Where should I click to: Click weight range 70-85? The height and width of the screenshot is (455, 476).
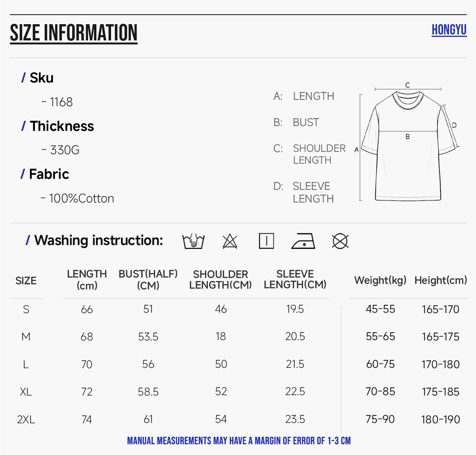click(380, 392)
